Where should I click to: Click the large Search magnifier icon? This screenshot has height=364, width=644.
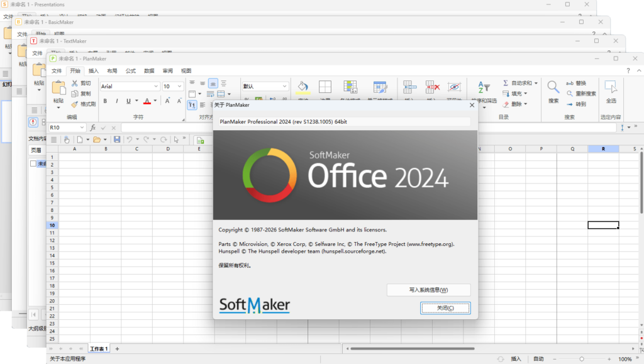[x=553, y=87]
